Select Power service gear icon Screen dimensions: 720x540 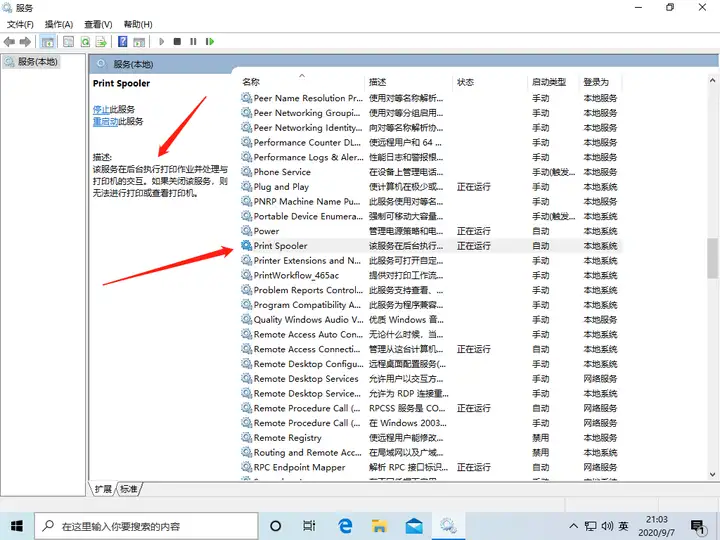pos(247,231)
